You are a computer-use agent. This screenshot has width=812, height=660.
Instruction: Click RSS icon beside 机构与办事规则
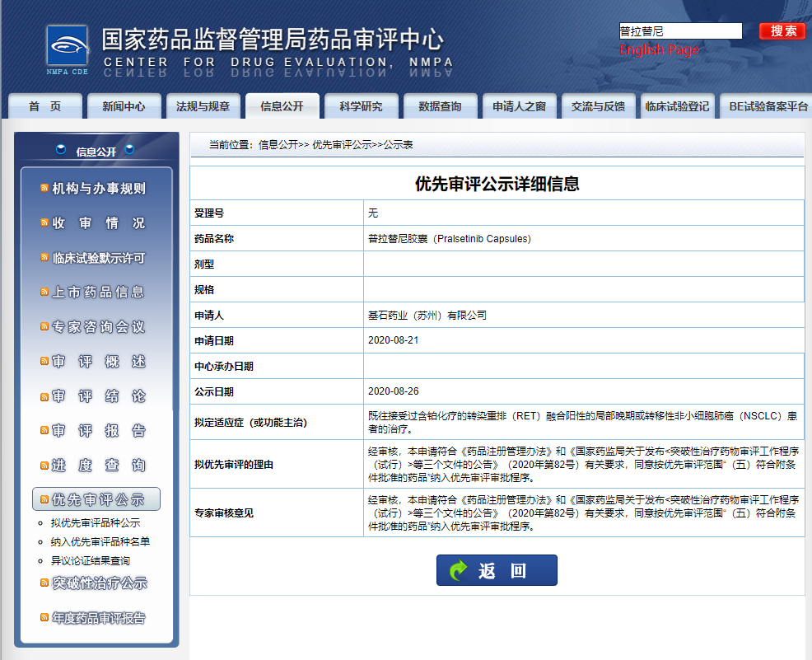coord(44,189)
